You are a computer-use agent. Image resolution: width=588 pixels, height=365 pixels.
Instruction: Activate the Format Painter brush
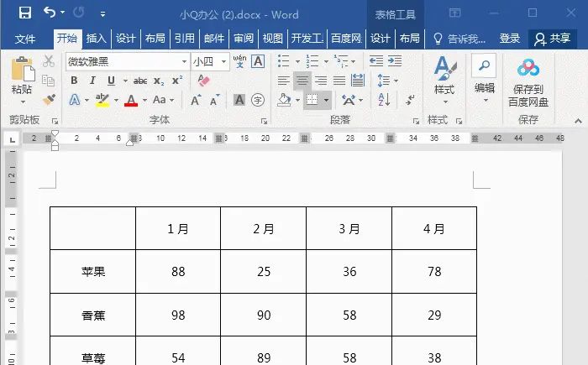click(49, 99)
